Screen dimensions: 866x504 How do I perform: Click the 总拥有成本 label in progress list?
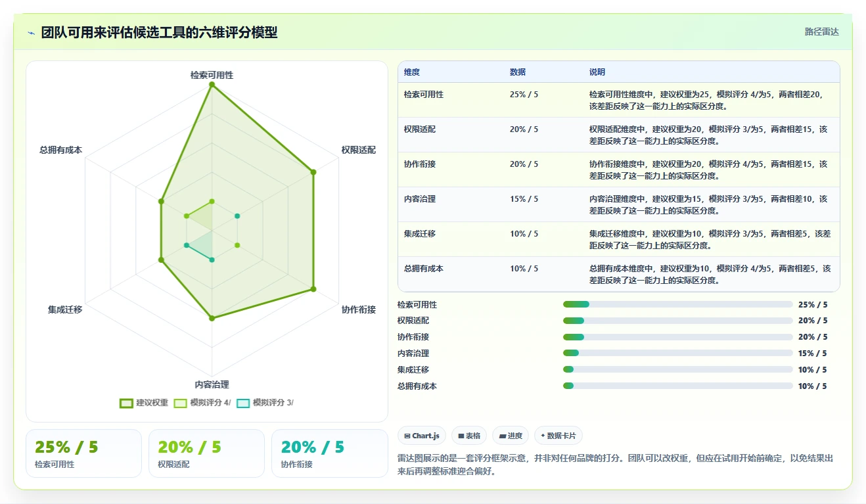pos(417,386)
